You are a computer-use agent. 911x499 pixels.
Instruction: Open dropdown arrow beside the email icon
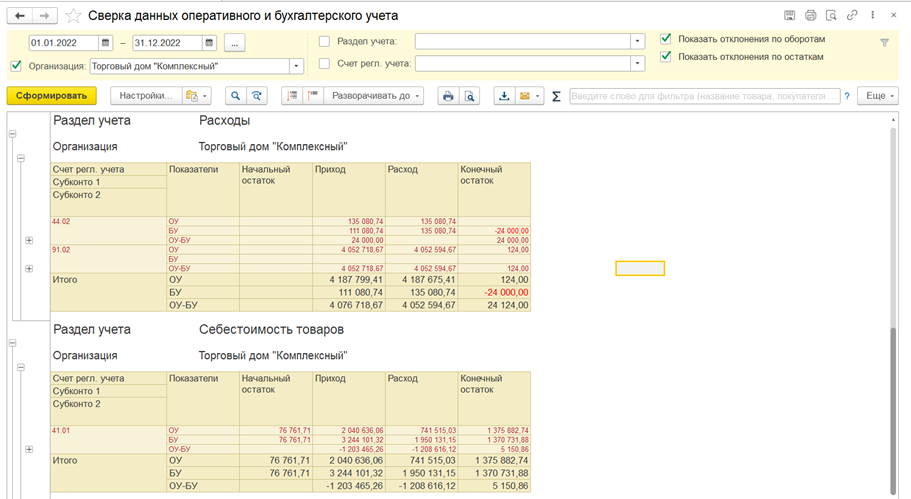[x=538, y=96]
